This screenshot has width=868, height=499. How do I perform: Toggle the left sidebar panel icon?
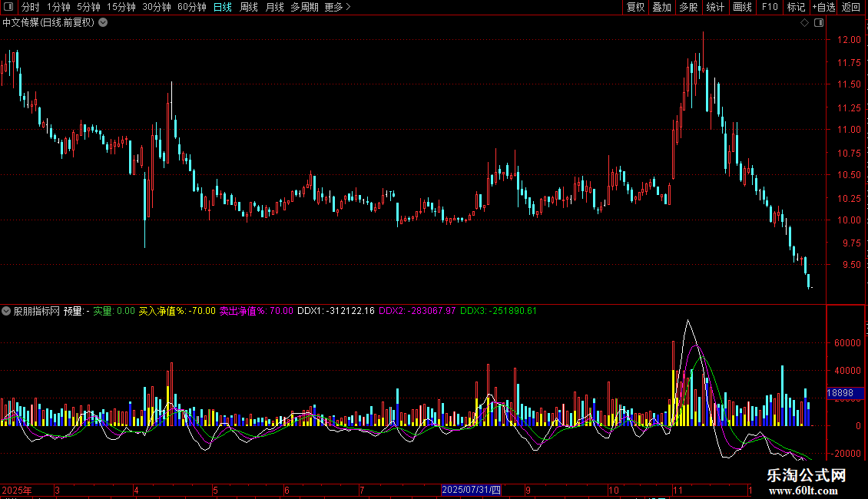[8, 7]
